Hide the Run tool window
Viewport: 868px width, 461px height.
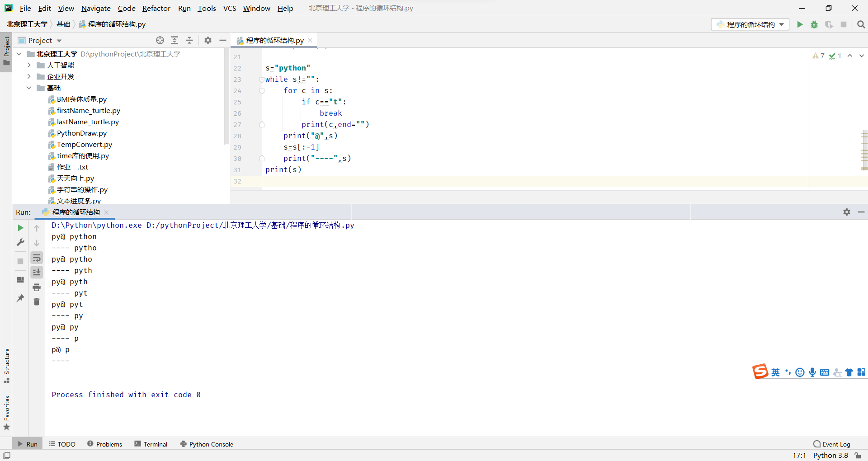click(861, 212)
